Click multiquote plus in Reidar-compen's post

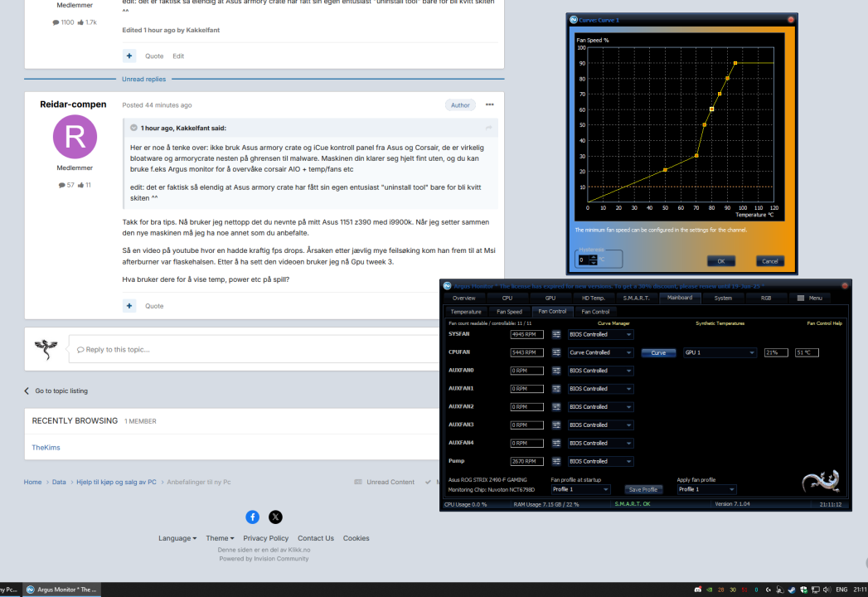click(129, 306)
